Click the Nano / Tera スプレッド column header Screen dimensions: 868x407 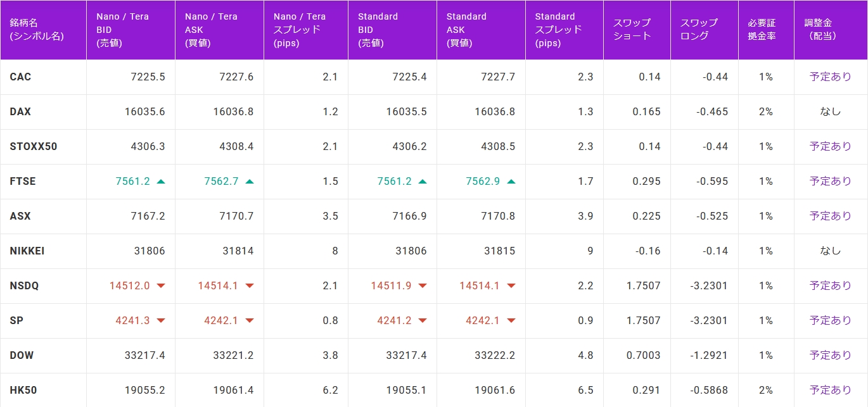[306, 30]
